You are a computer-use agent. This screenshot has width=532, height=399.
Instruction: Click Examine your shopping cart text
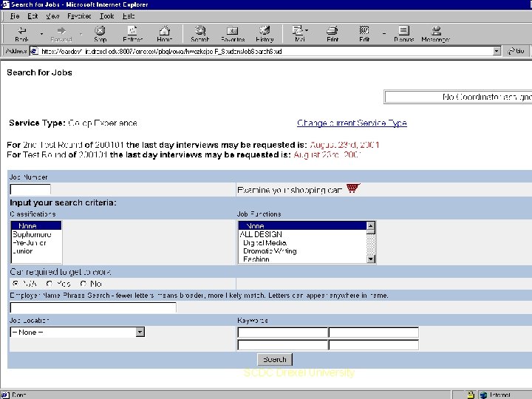290,190
